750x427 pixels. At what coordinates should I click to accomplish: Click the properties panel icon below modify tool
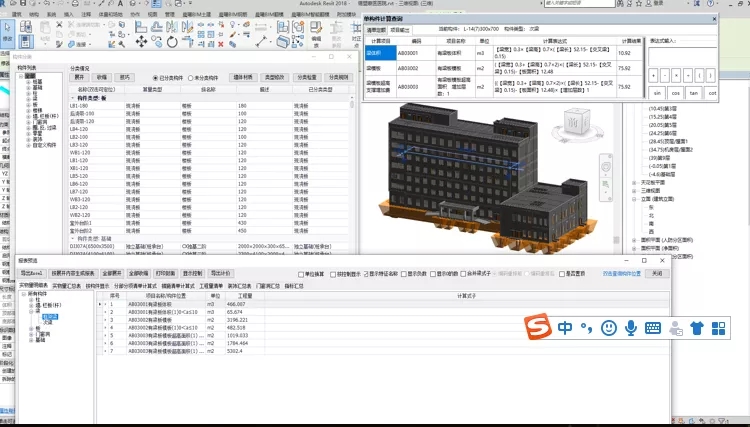26,42
